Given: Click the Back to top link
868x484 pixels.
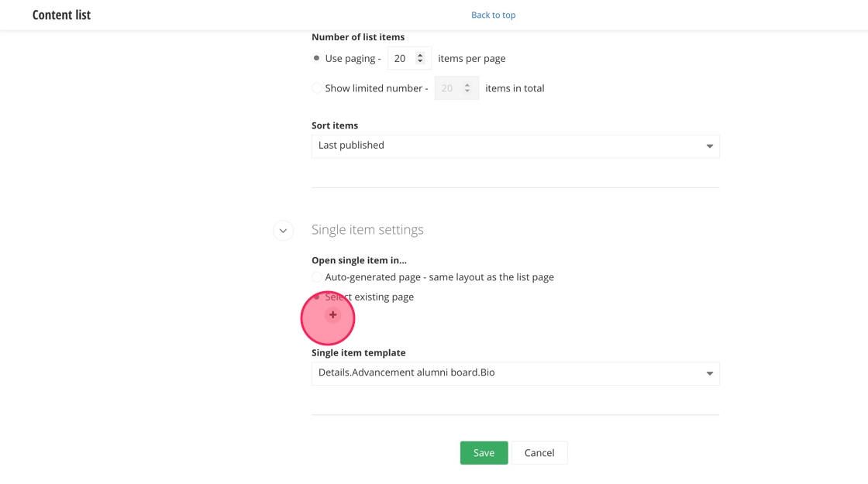Looking at the screenshot, I should click(x=493, y=15).
